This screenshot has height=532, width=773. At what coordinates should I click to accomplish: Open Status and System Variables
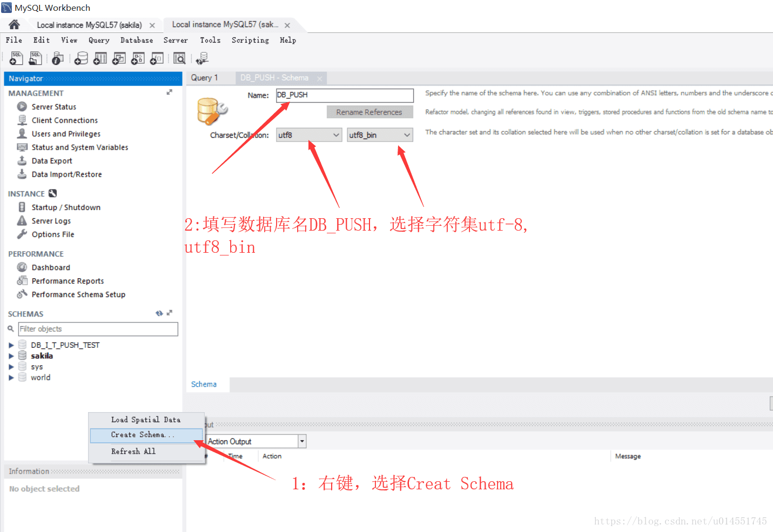(x=80, y=147)
